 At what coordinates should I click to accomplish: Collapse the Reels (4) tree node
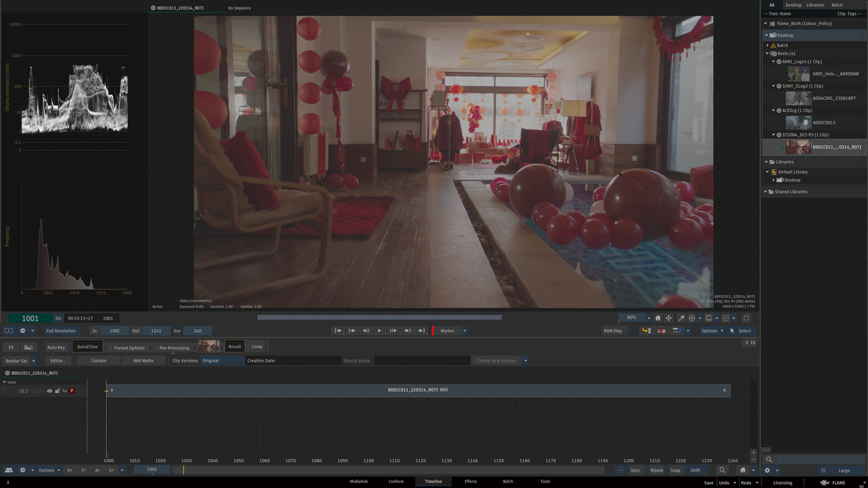click(x=767, y=54)
